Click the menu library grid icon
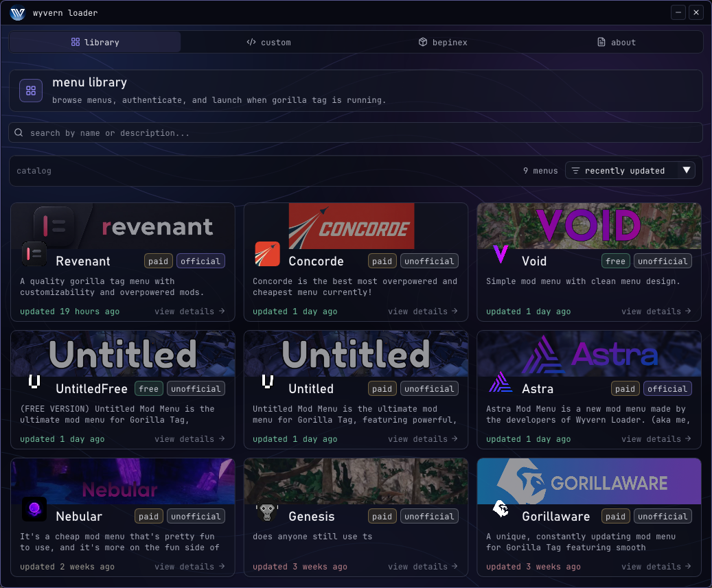The image size is (712, 588). coord(31,91)
